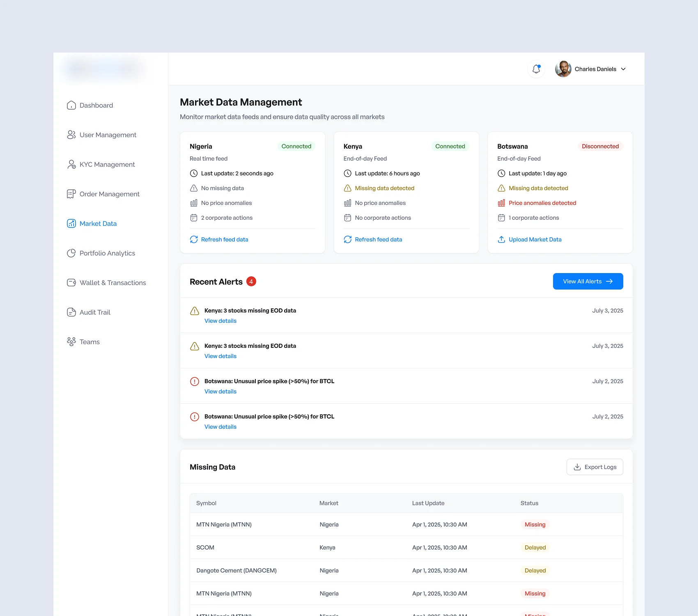Click warning icon on first Kenya alert

[x=195, y=311]
